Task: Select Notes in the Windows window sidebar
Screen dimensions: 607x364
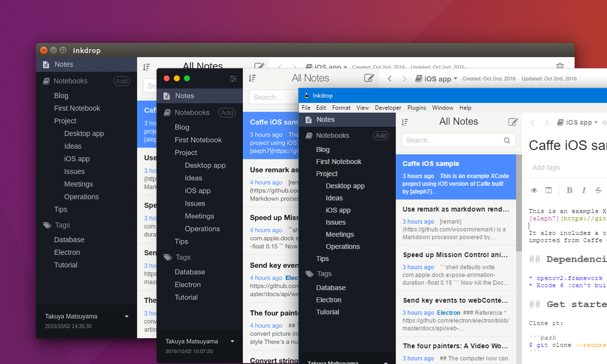Action: (x=347, y=120)
